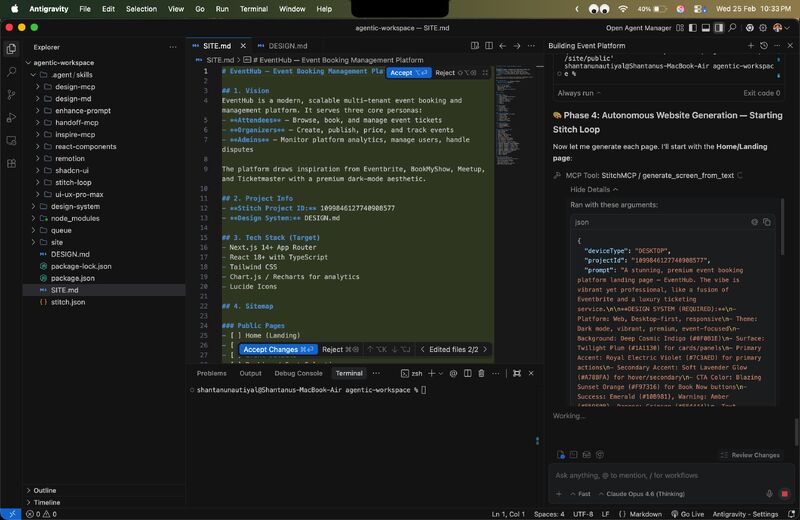Click the Review Changes button

pos(750,455)
